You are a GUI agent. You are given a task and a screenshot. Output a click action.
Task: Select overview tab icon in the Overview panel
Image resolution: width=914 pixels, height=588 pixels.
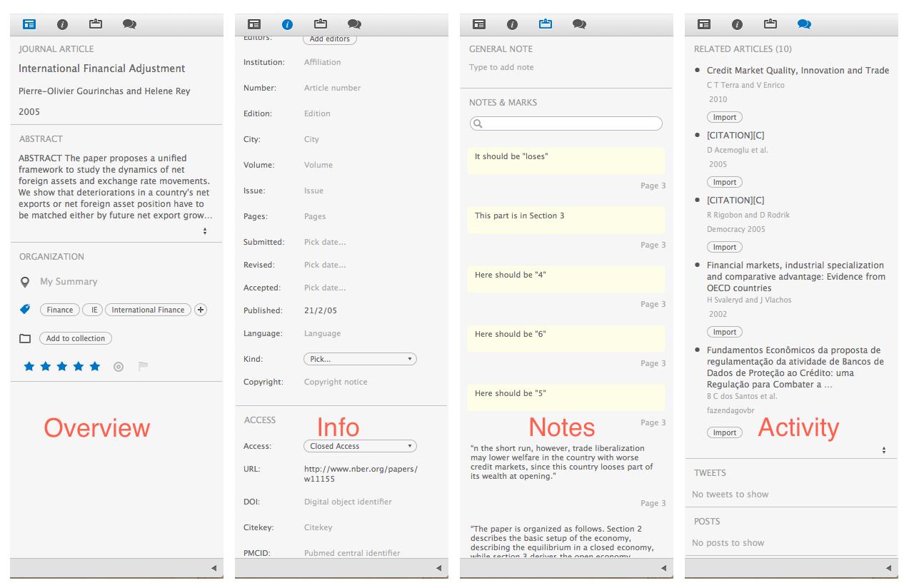29,24
